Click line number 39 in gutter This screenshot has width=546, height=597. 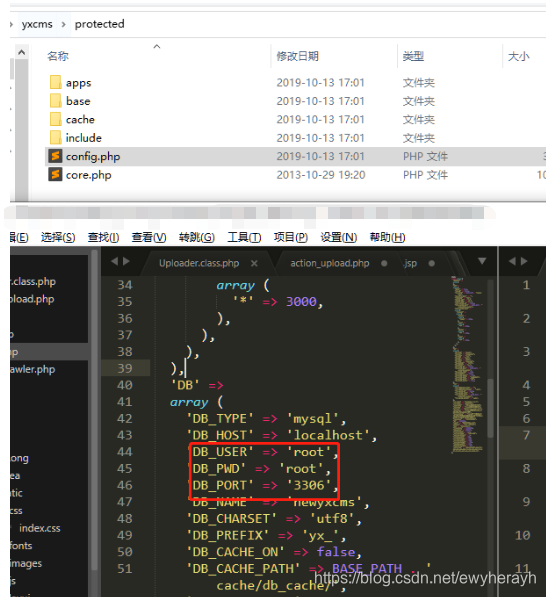point(125,368)
